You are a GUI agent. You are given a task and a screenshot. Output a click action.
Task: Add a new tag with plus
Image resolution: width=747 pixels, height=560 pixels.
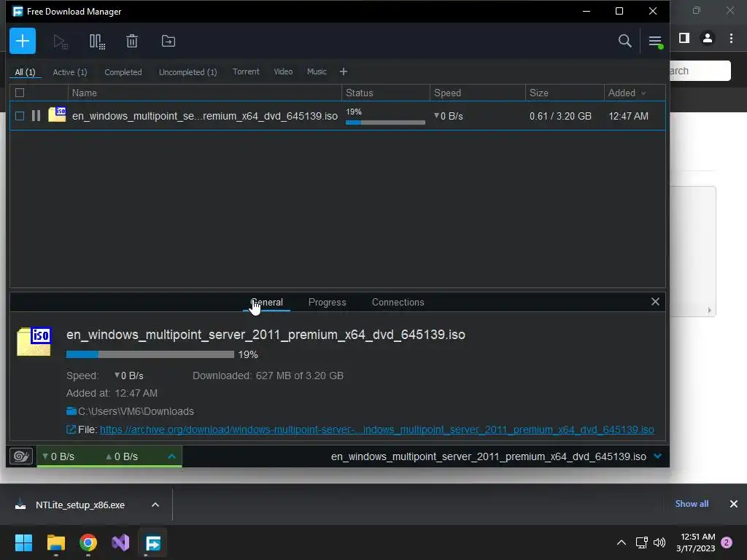click(344, 71)
